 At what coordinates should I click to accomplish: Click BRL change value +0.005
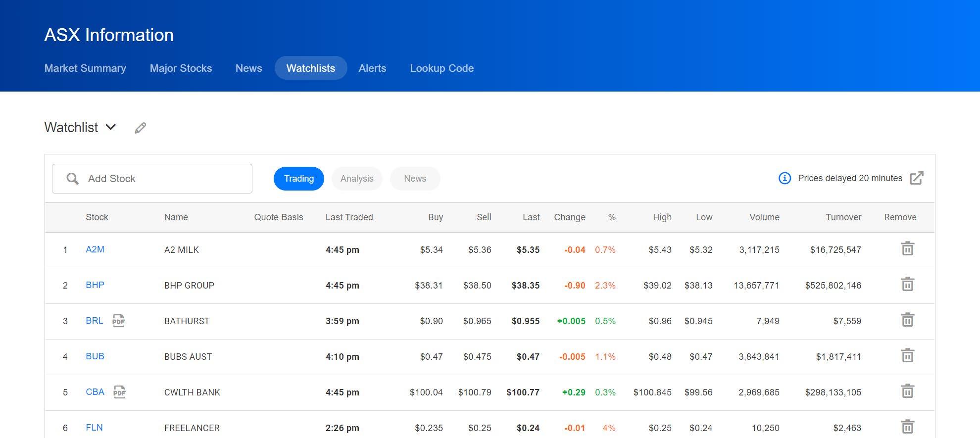pyautogui.click(x=571, y=321)
